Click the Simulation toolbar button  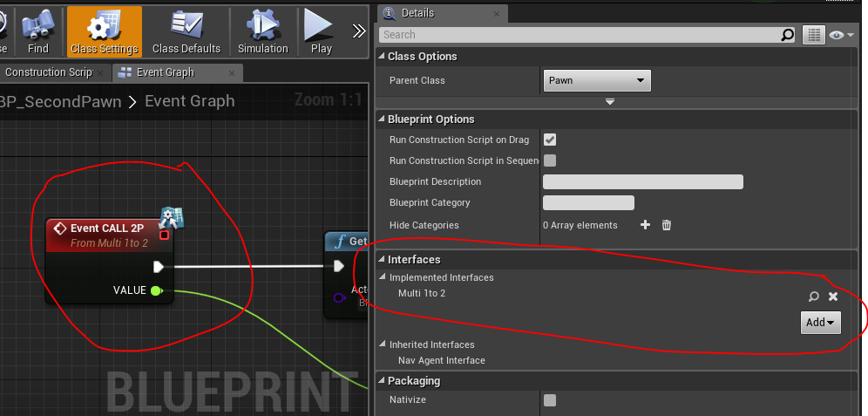262,31
